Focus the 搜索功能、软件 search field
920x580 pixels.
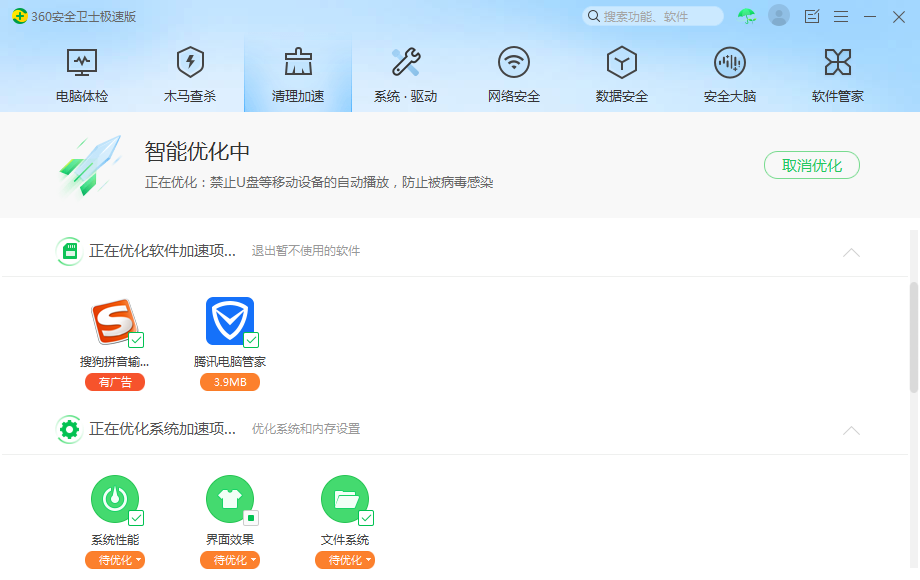(x=652, y=16)
